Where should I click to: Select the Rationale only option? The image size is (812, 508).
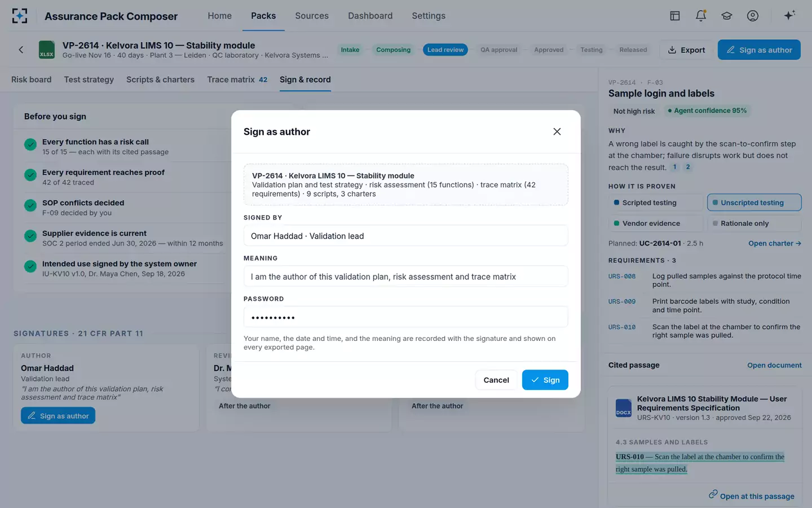[x=754, y=224]
